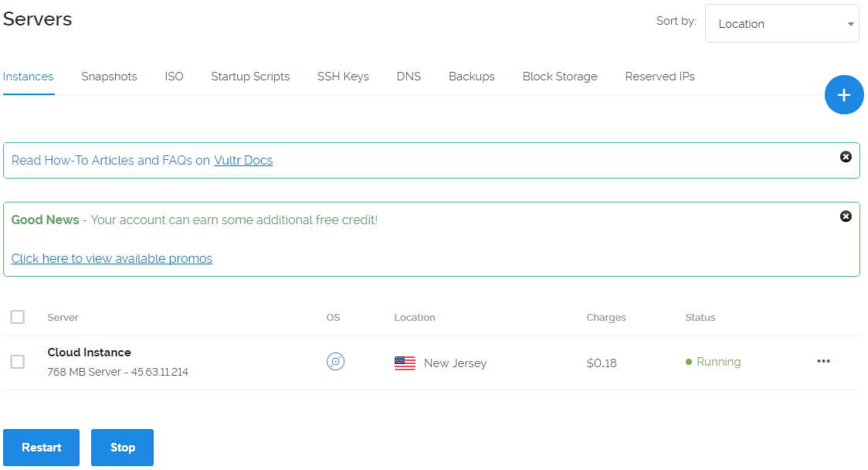Open the Startup Scripts tab
The image size is (868, 470).
coord(250,77)
